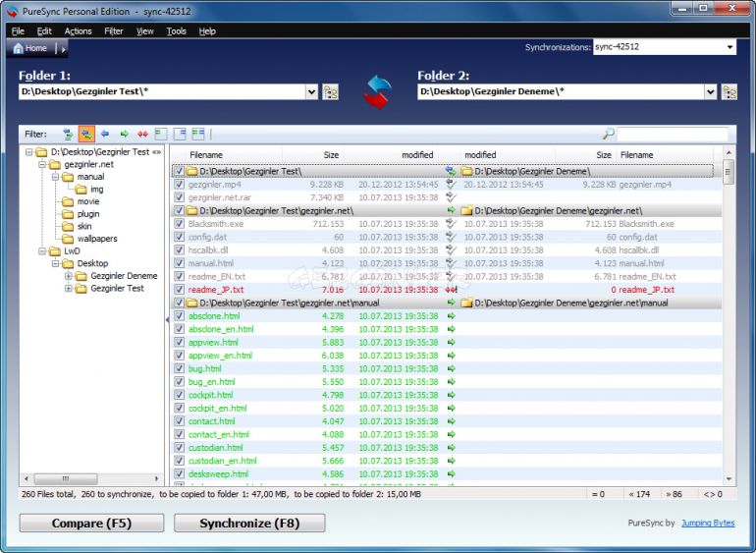The image size is (756, 553).
Task: Filter files existing only in left folder
Action: click(161, 134)
